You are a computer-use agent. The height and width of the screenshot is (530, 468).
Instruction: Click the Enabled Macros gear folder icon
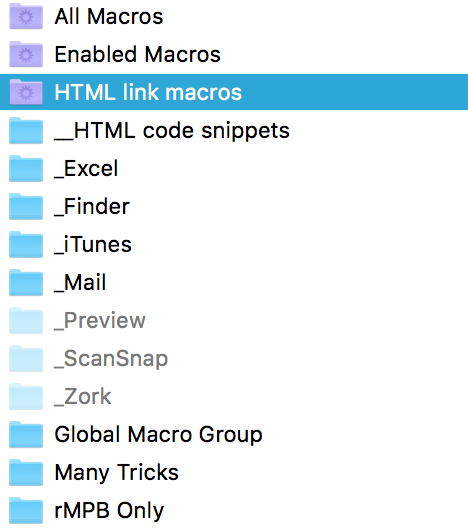(26, 54)
